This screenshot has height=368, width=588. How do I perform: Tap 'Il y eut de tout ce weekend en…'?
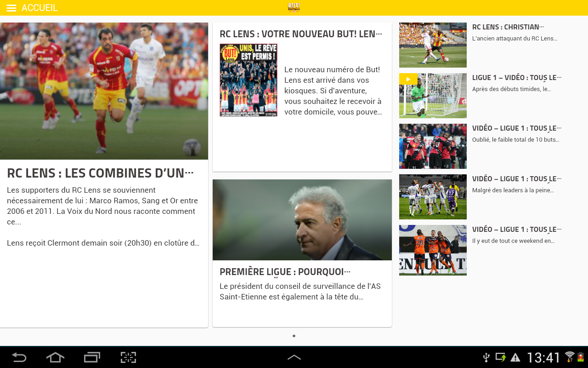[513, 241]
